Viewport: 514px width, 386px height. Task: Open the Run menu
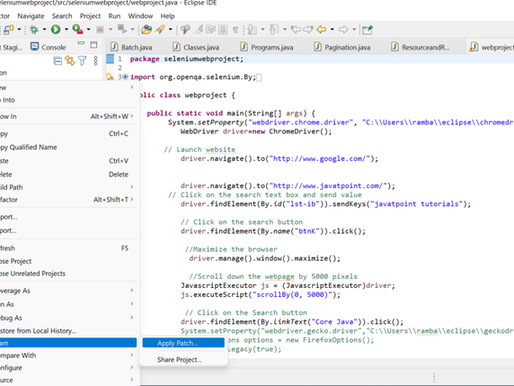pyautogui.click(x=114, y=16)
